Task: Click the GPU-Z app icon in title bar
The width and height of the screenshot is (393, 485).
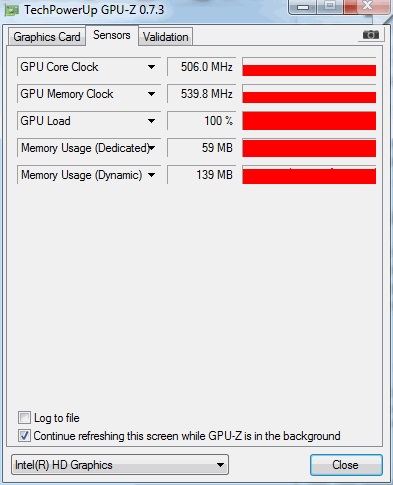Action: pos(11,10)
